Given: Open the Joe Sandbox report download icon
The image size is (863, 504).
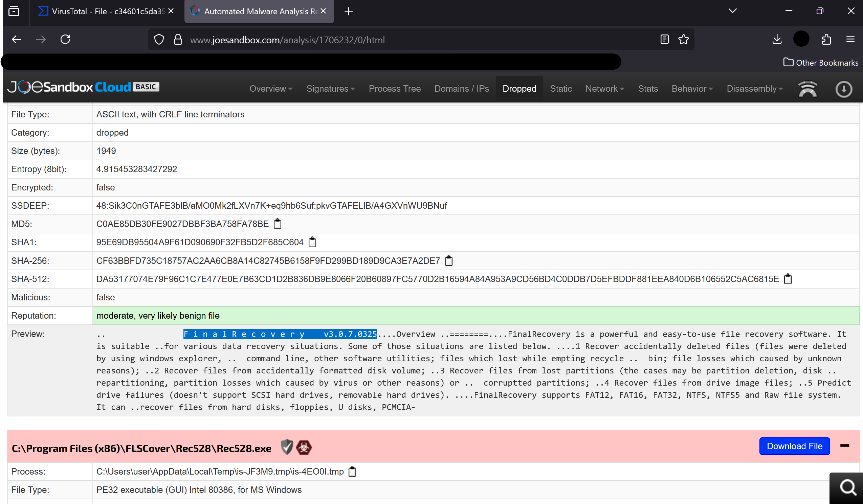Looking at the screenshot, I should pos(843,89).
